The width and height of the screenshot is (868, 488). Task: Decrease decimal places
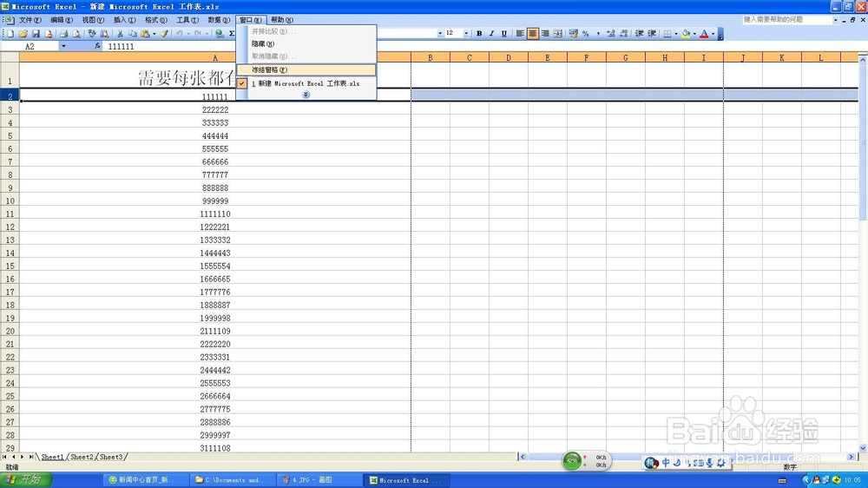[624, 34]
